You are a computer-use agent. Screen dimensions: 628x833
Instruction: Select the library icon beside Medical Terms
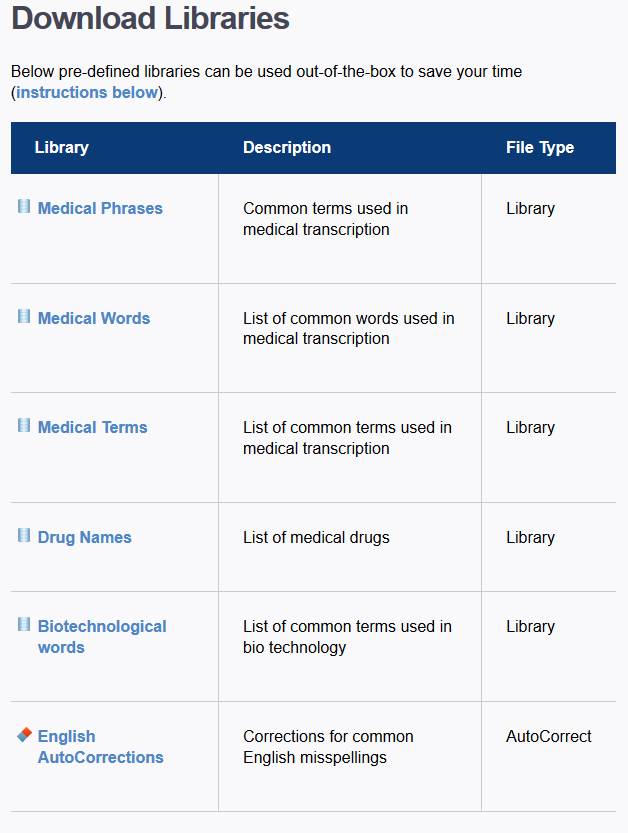pos(24,425)
